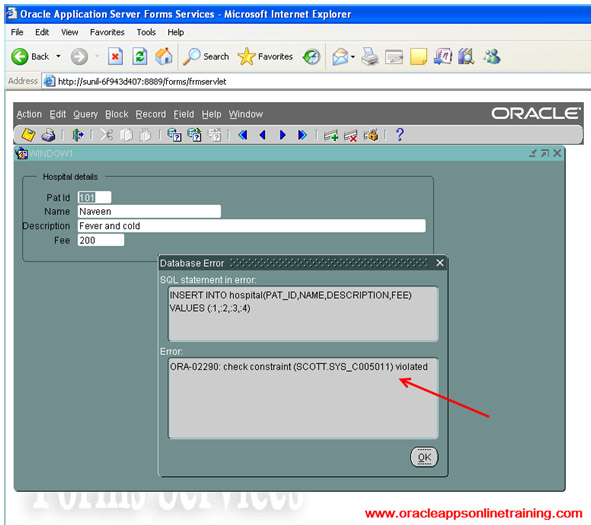The height and width of the screenshot is (525, 591).
Task: Open Forms Window menu
Action: click(x=246, y=114)
